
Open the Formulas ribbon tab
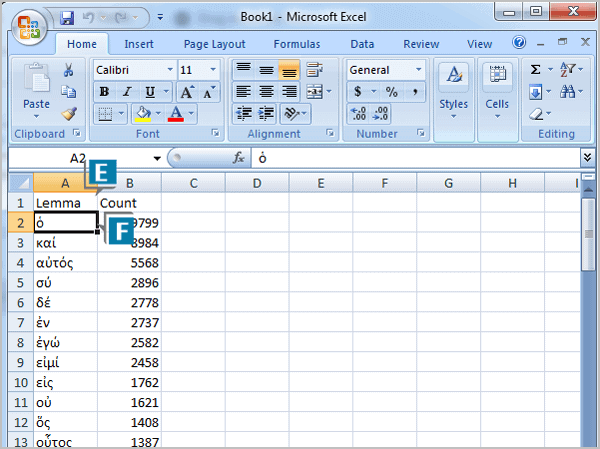(x=297, y=44)
